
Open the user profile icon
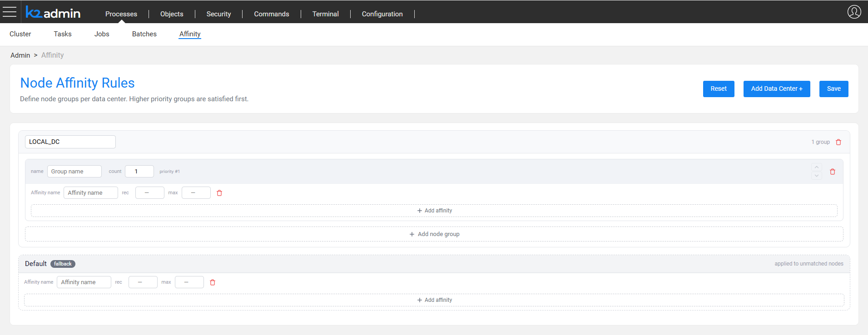pyautogui.click(x=854, y=12)
